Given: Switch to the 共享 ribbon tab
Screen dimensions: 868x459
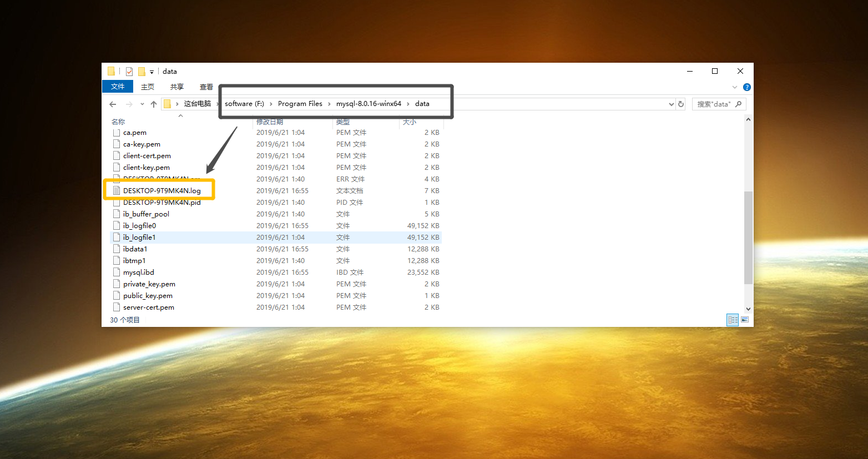Looking at the screenshot, I should [x=177, y=87].
